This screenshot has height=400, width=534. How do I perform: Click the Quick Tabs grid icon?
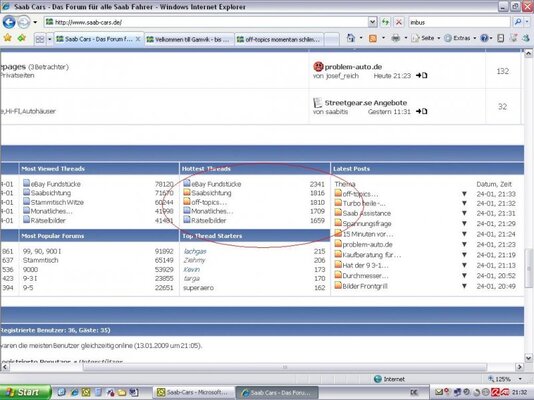tap(40, 39)
